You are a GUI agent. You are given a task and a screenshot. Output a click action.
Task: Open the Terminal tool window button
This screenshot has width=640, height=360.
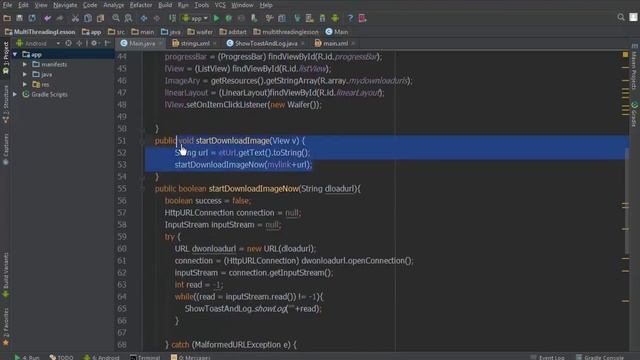coord(145,357)
